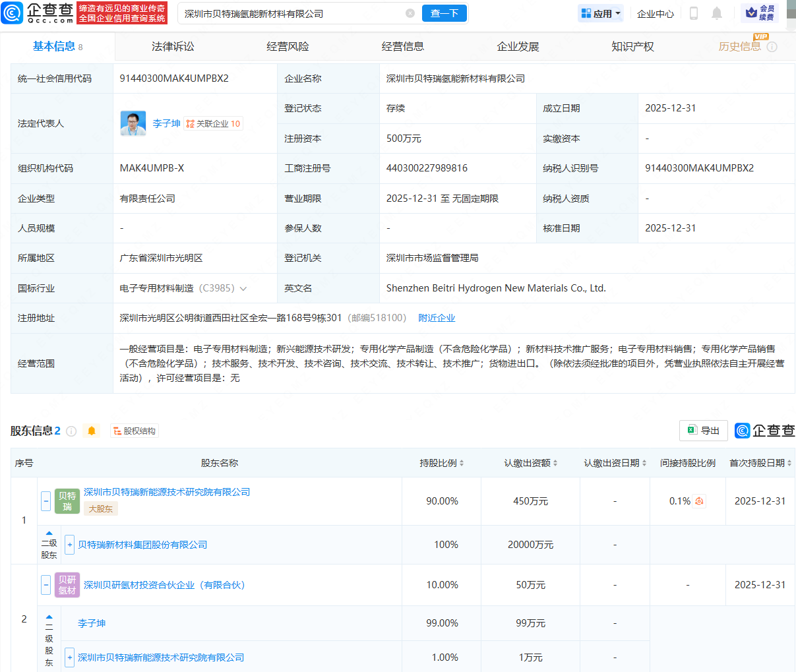The width and height of the screenshot is (796, 672).
Task: Collapse the first shareholder row
Action: tap(46, 501)
